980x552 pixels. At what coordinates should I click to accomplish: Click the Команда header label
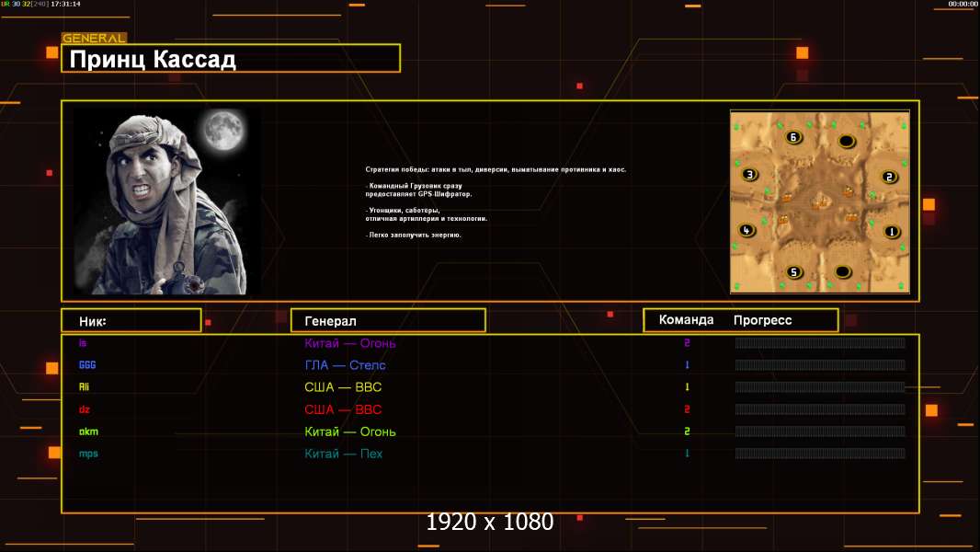click(x=686, y=320)
